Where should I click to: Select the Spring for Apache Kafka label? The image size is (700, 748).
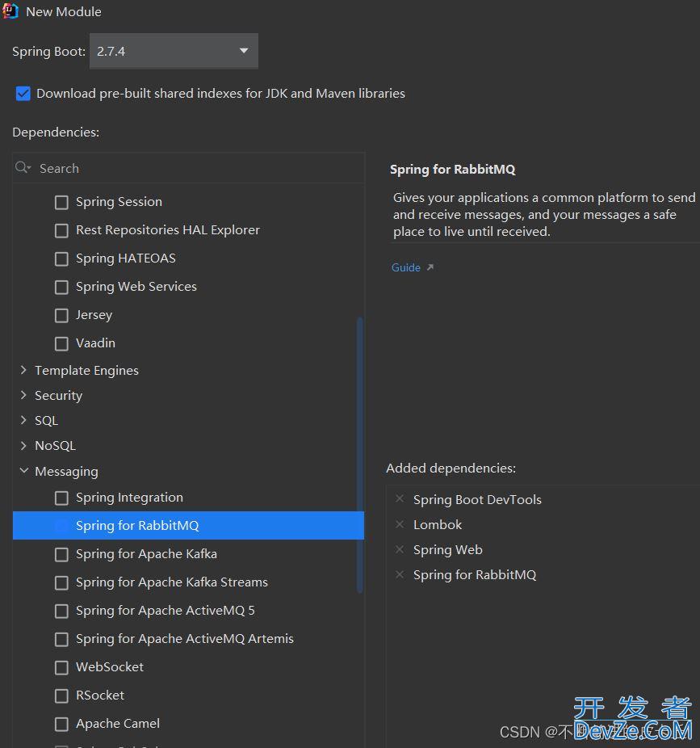tap(146, 554)
